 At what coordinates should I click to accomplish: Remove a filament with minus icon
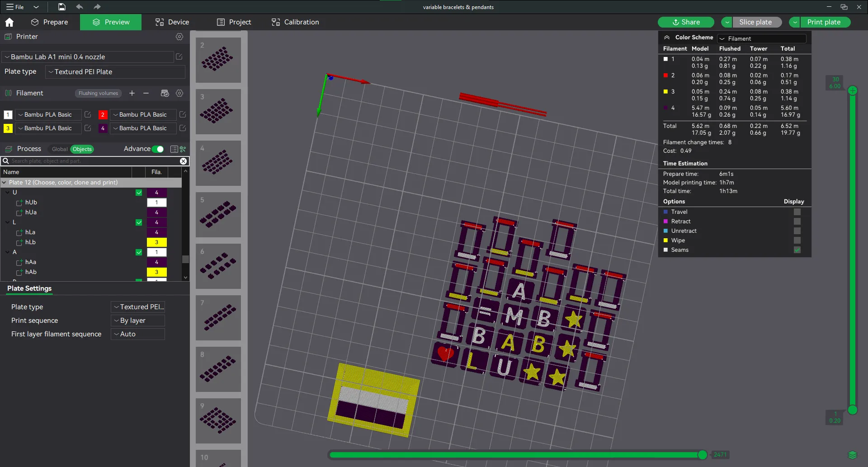point(146,93)
